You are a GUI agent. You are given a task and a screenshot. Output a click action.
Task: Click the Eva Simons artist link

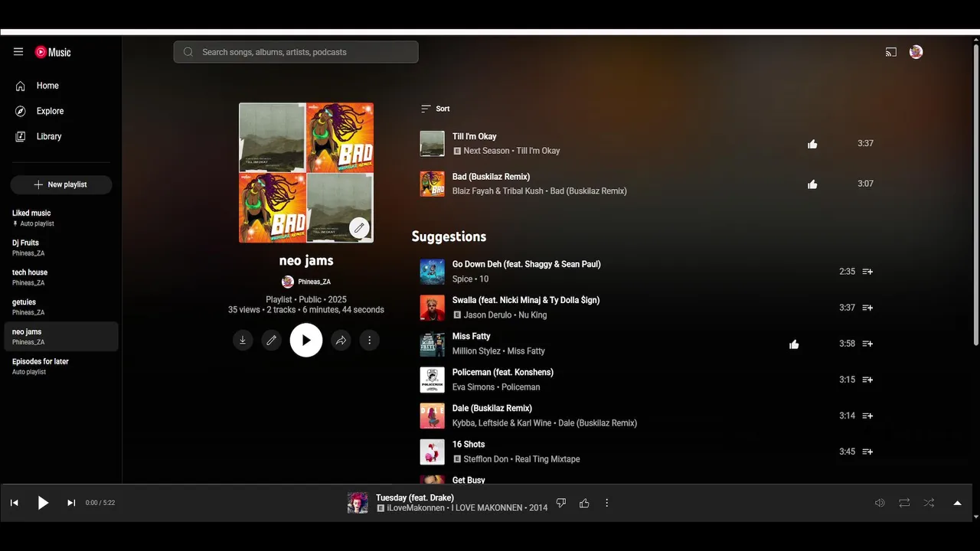pyautogui.click(x=473, y=387)
